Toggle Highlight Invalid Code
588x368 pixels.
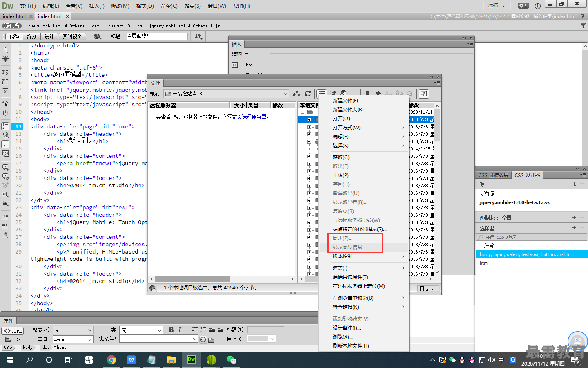5,135
